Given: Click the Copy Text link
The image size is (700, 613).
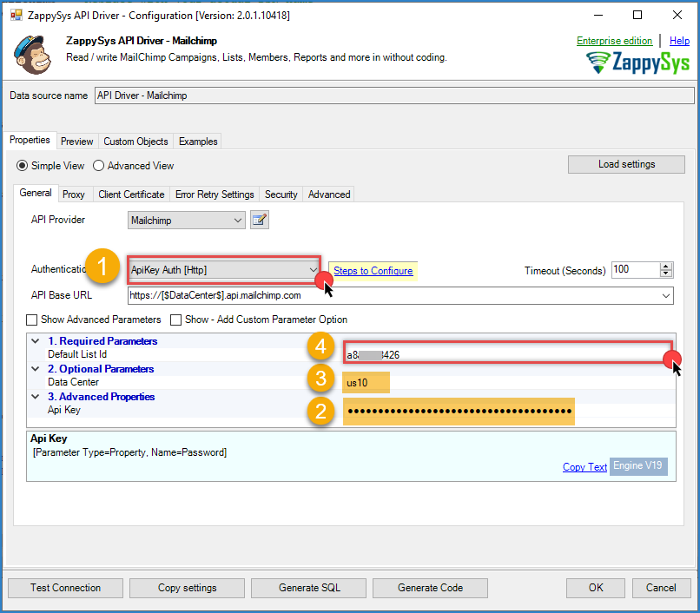Looking at the screenshot, I should [584, 467].
